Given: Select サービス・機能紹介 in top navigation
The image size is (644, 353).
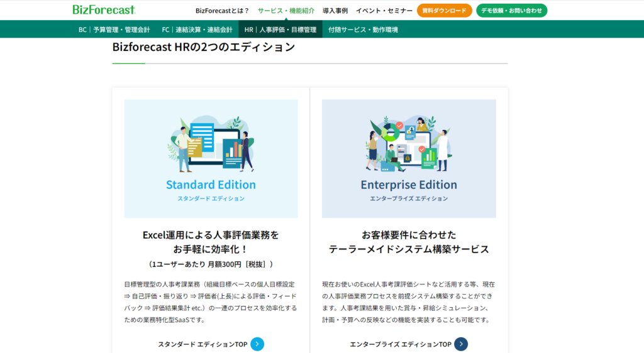Looking at the screenshot, I should pyautogui.click(x=286, y=11).
